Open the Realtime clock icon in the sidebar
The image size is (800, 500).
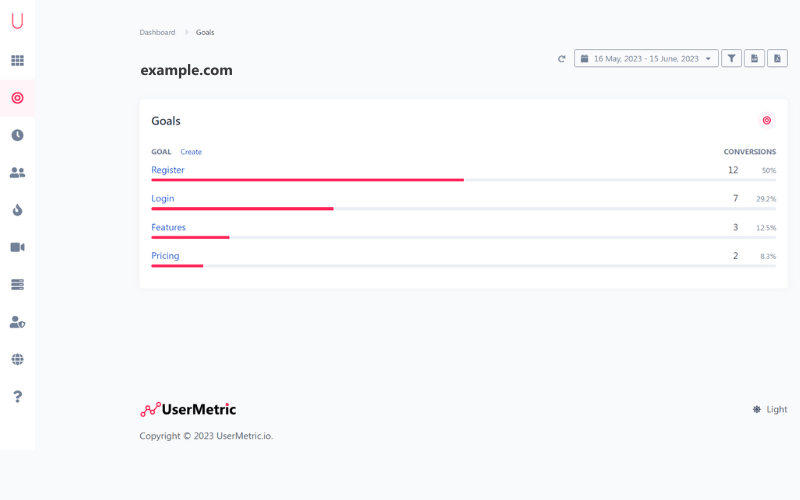pyautogui.click(x=17, y=135)
